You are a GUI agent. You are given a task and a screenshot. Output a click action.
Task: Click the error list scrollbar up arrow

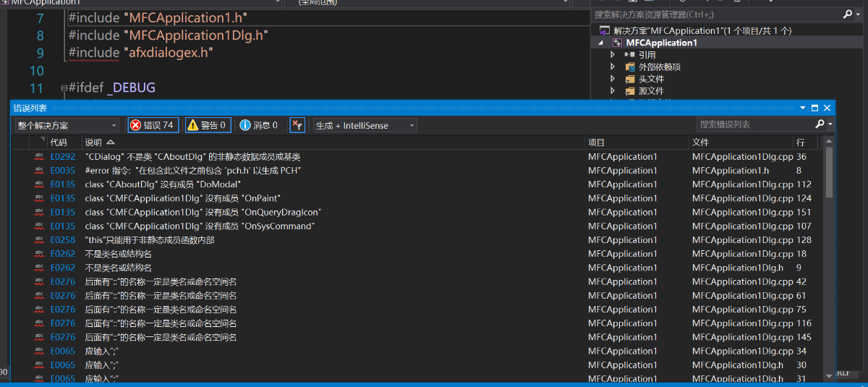point(827,140)
